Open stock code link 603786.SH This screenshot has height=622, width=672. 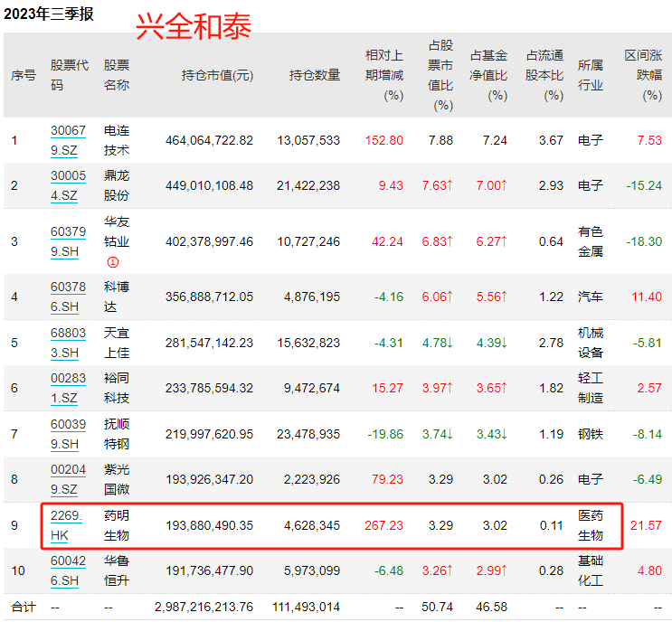[x=68, y=297]
